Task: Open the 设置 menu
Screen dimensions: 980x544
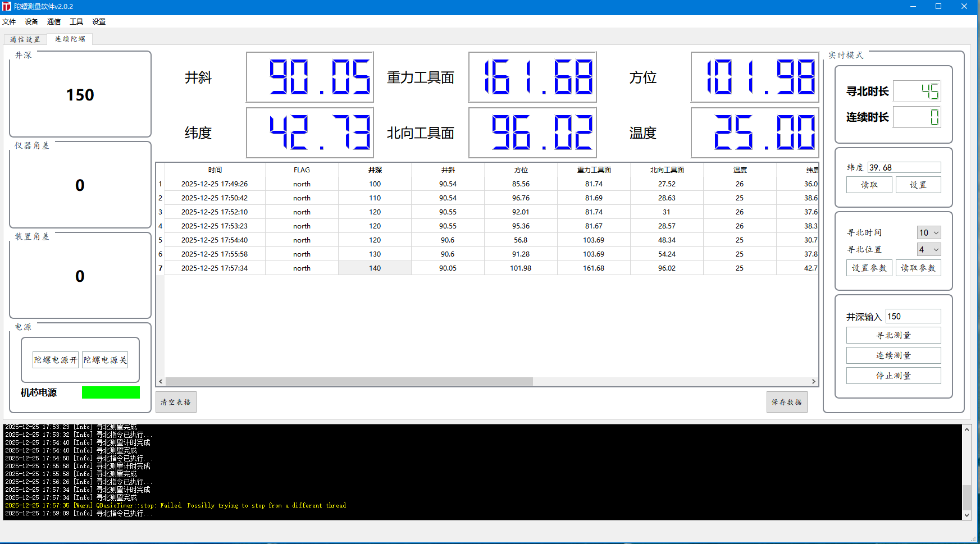Action: 99,21
